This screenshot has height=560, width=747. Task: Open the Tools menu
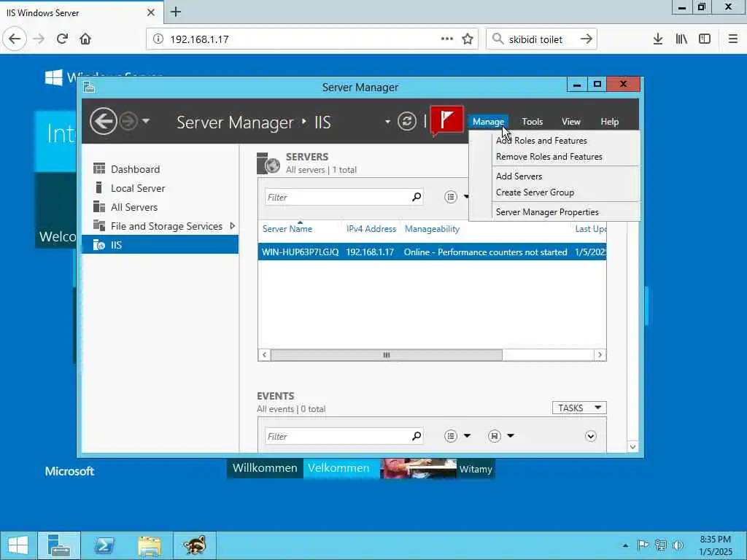coord(532,122)
